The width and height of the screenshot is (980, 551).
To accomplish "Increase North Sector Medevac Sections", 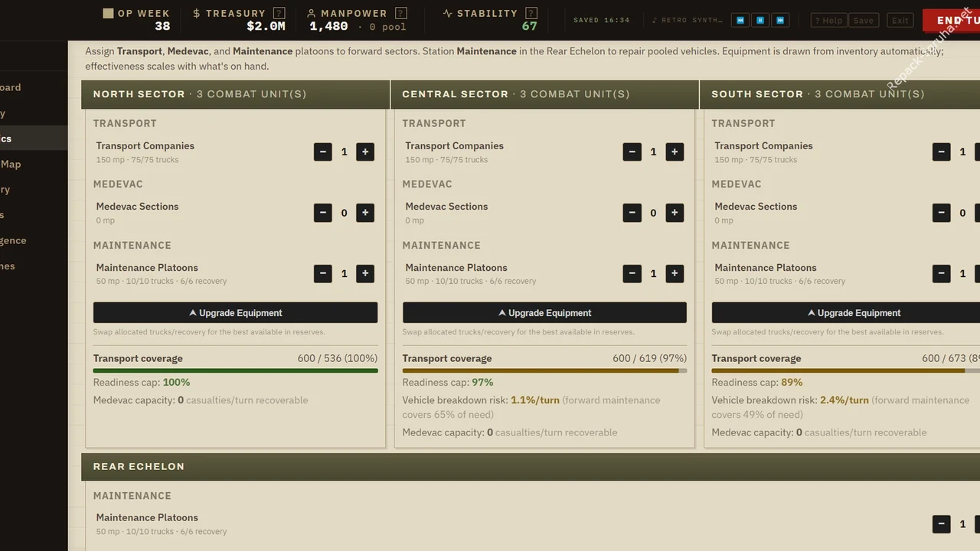I will click(x=365, y=213).
